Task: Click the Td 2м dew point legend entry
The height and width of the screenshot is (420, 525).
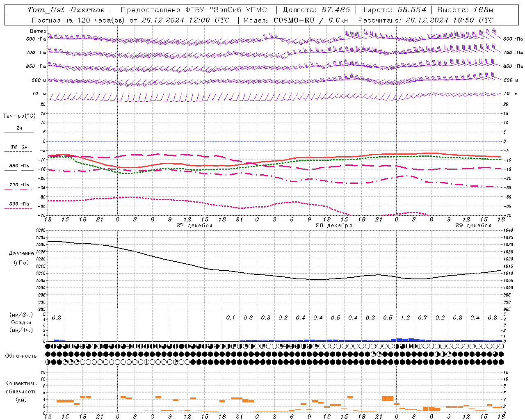Action: click(19, 147)
